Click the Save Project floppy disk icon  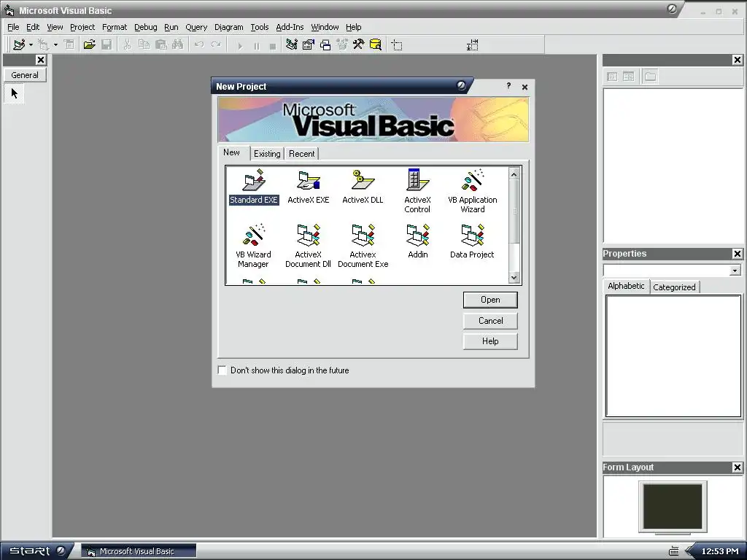[107, 44]
